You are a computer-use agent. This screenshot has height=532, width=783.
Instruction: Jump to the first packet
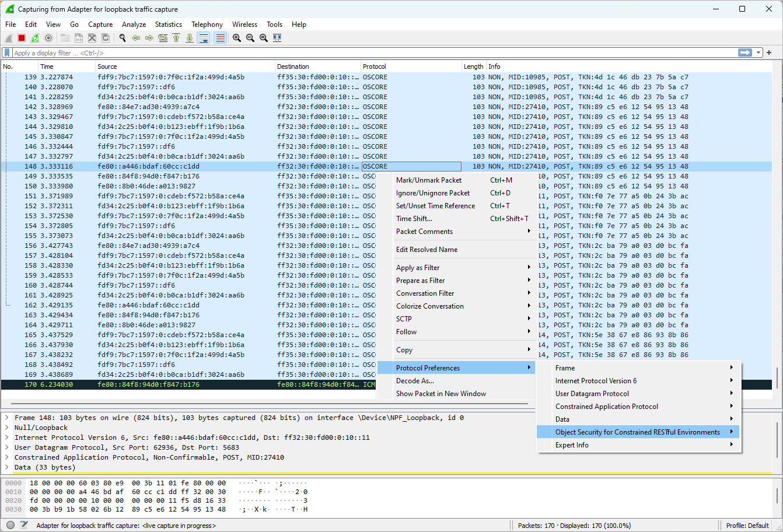(176, 38)
